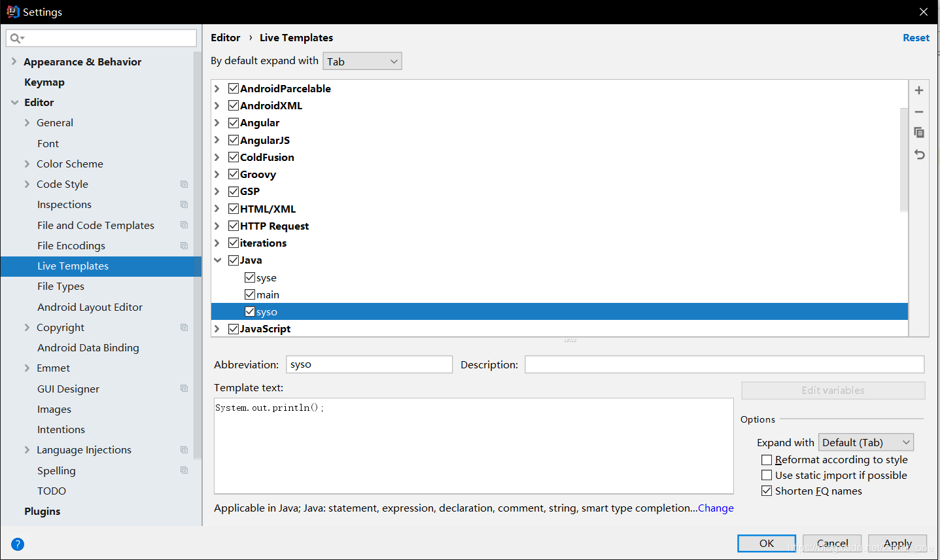The image size is (940, 560).
Task: Uncheck the syse template checkbox
Action: [x=250, y=277]
